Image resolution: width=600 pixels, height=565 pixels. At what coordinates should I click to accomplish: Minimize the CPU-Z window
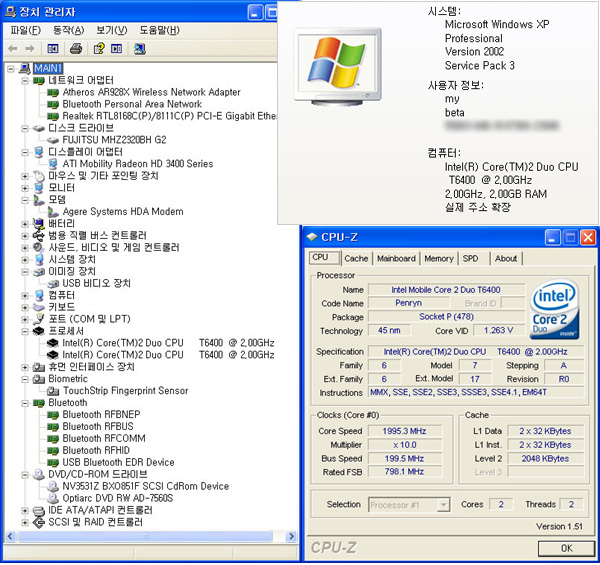tap(552, 238)
